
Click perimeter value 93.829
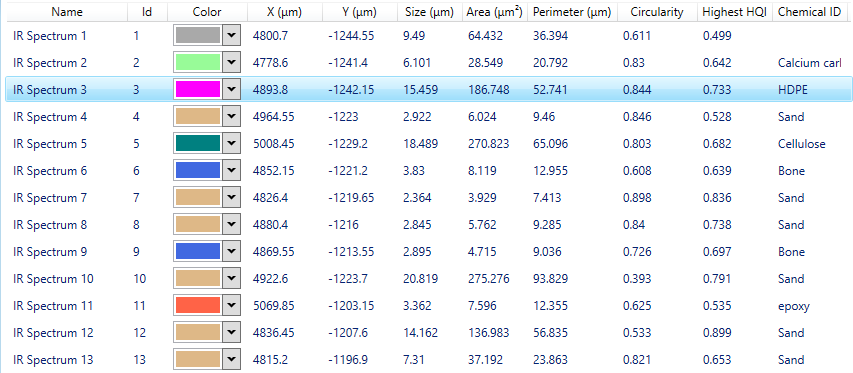click(551, 279)
